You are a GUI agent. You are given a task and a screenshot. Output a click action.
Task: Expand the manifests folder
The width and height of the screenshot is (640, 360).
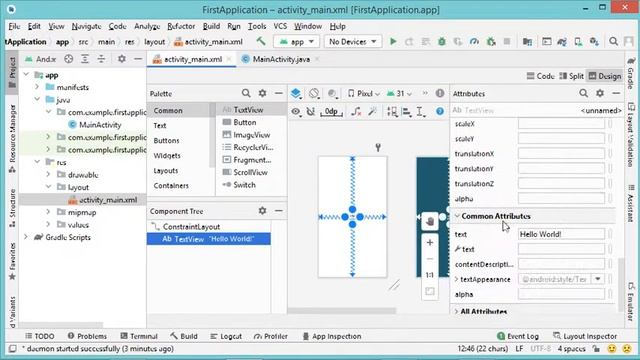37,87
